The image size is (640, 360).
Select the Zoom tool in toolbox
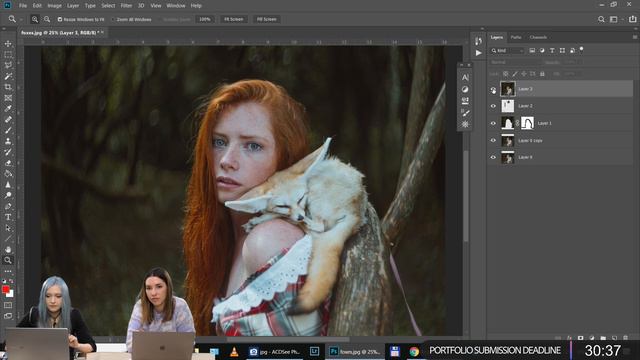[x=8, y=260]
